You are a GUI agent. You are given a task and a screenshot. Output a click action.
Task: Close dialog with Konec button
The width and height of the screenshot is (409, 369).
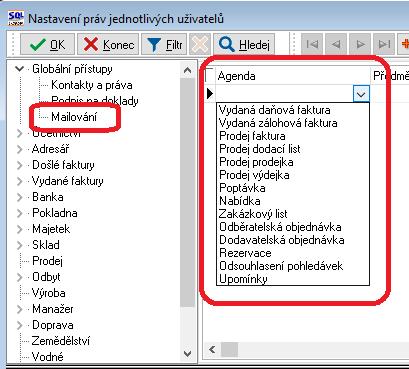(108, 44)
